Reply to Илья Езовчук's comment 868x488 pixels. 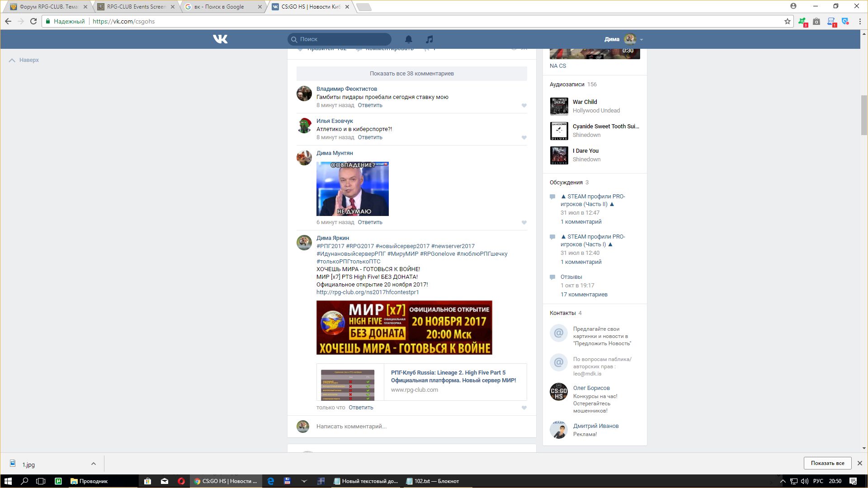(x=370, y=137)
